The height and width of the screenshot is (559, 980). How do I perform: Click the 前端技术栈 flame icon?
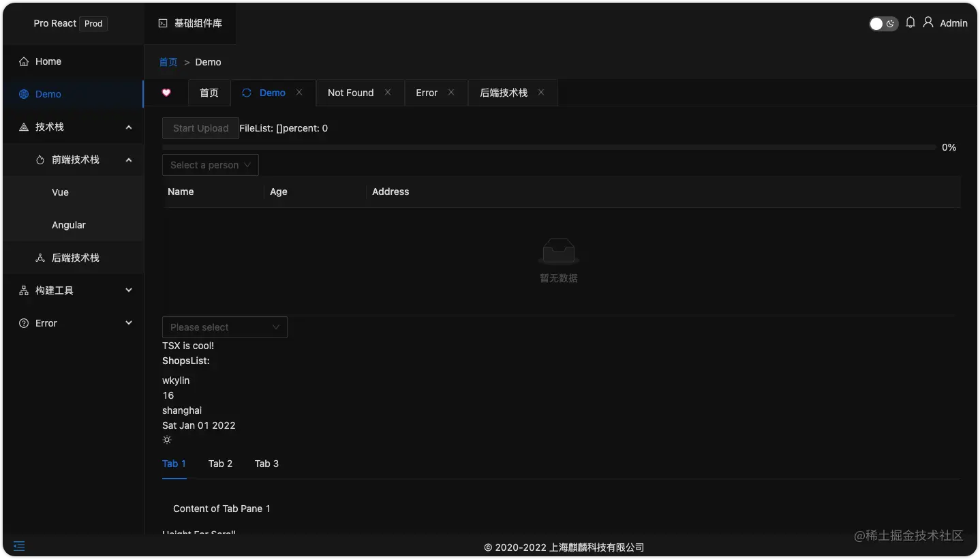(40, 160)
